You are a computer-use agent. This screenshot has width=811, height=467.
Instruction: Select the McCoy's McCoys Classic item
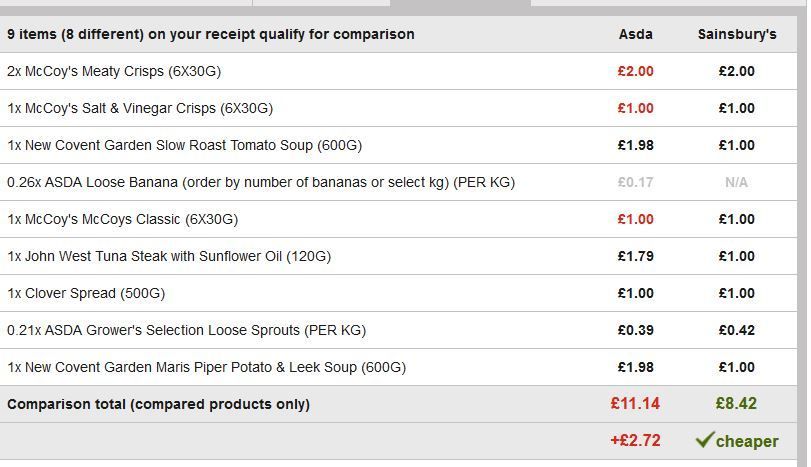coord(122,219)
